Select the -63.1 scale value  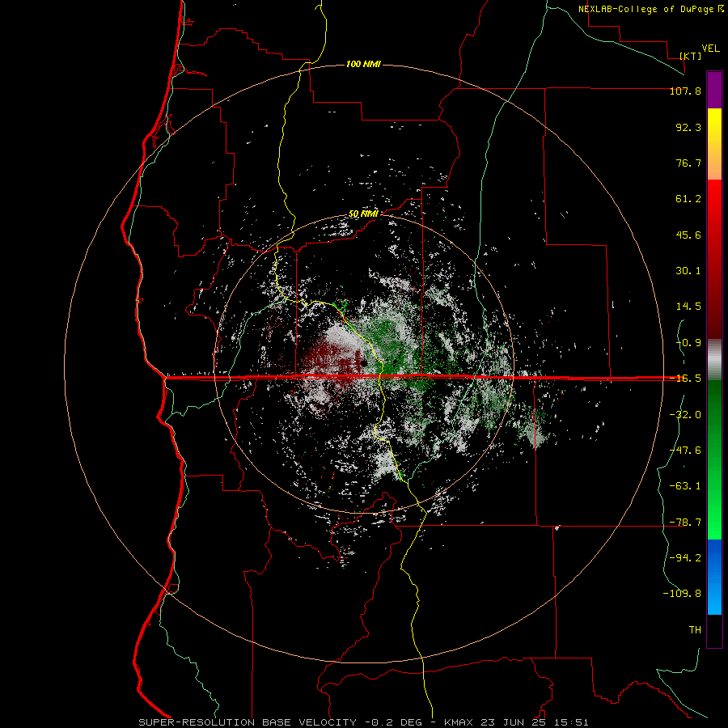point(685,486)
